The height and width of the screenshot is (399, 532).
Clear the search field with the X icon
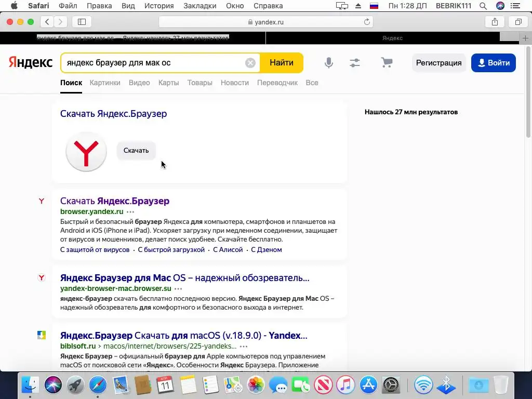click(250, 63)
